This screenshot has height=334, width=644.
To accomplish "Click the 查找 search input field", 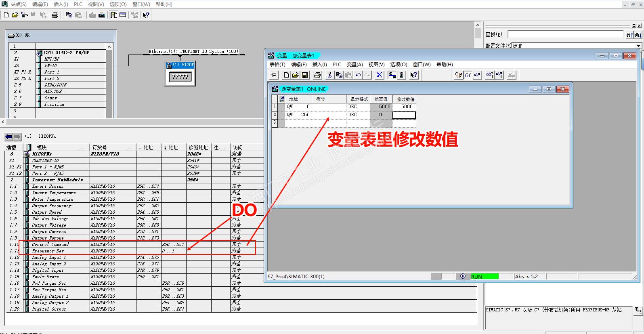I will tap(566, 35).
